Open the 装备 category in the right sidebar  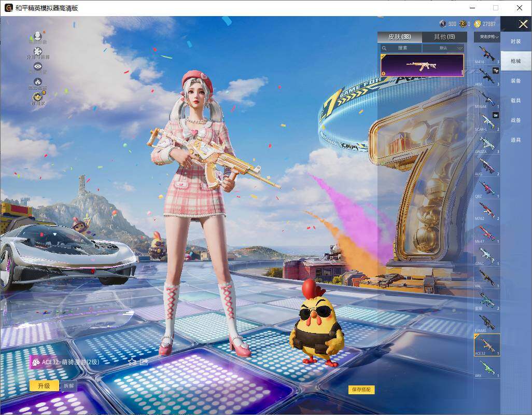[x=516, y=81]
